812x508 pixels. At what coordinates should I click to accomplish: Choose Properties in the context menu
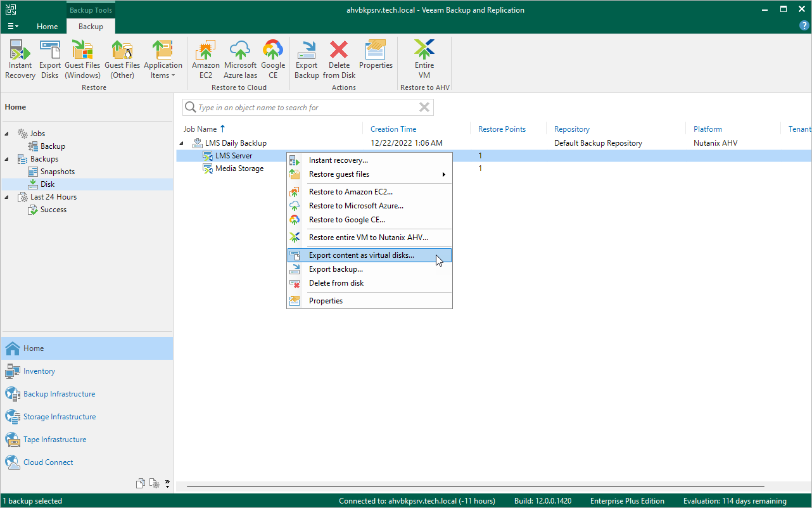pos(370,301)
